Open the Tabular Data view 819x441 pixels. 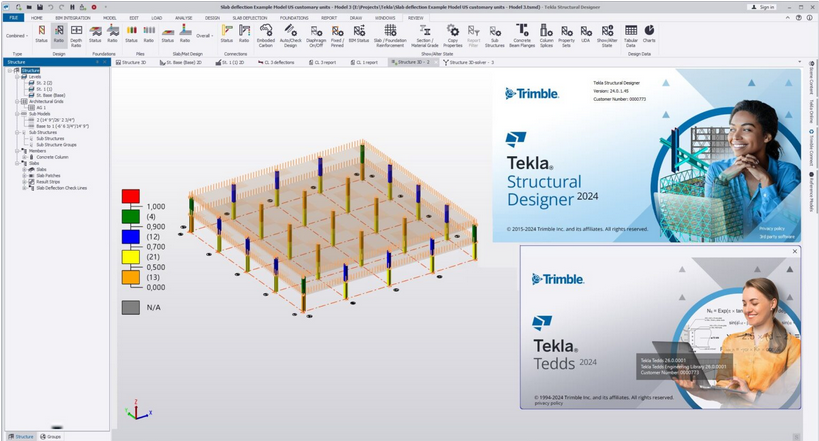(629, 36)
